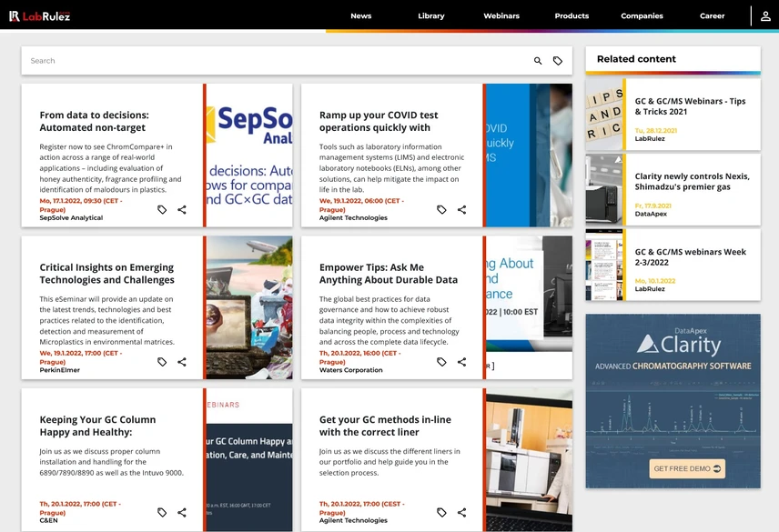779x532 pixels.
Task: Open related 'Clarity newly controls Nexis' article
Action: pyautogui.click(x=692, y=182)
